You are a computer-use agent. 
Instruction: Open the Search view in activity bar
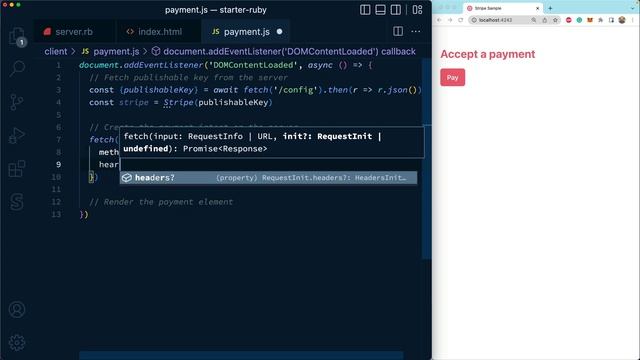17,69
